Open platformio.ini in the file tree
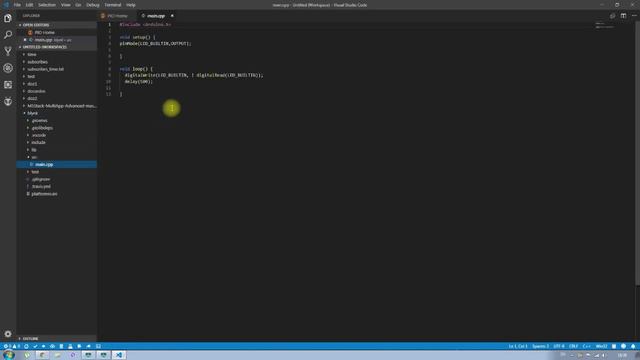The height and width of the screenshot is (360, 640). point(44,194)
